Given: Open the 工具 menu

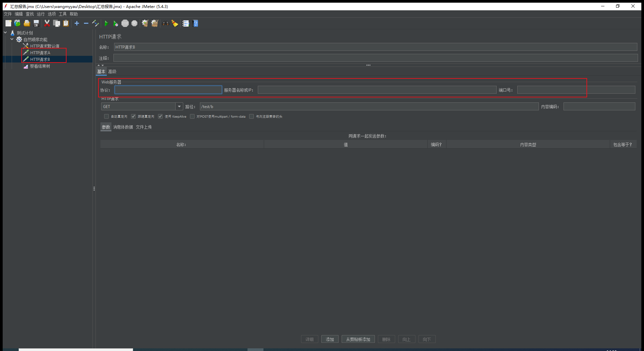Looking at the screenshot, I should (63, 14).
